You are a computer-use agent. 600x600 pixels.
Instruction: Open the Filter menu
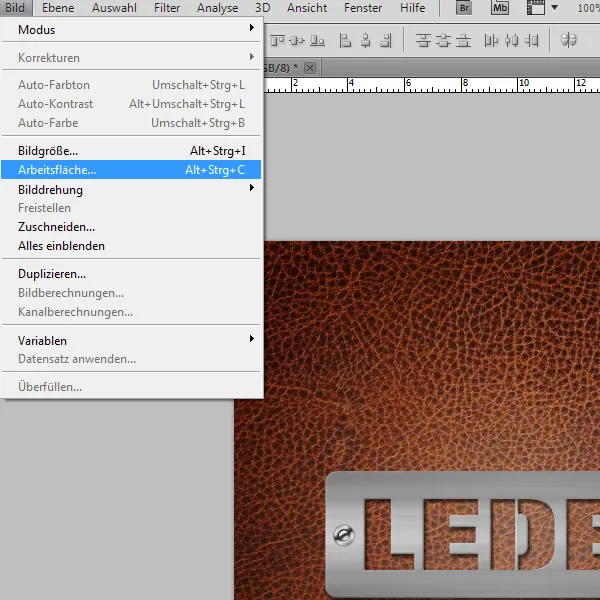tap(167, 8)
